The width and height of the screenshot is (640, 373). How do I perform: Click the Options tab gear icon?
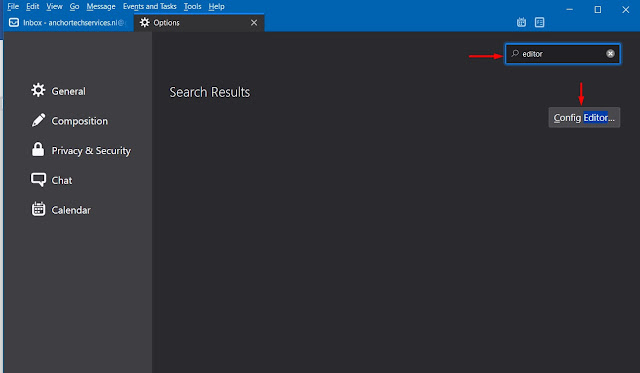144,22
